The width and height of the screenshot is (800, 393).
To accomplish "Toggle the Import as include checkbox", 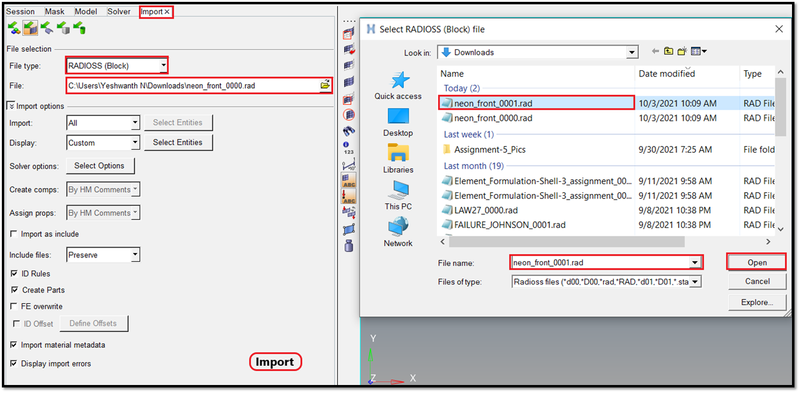I will click(x=14, y=234).
